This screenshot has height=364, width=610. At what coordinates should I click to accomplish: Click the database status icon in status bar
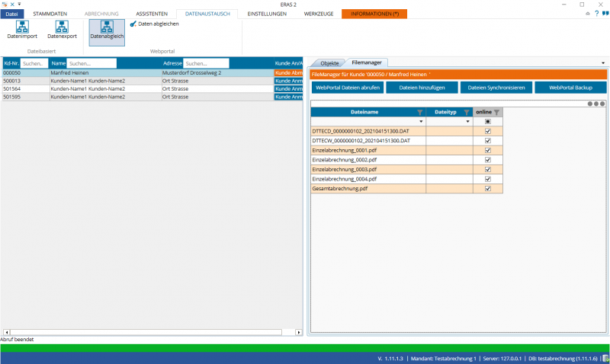coord(605,359)
